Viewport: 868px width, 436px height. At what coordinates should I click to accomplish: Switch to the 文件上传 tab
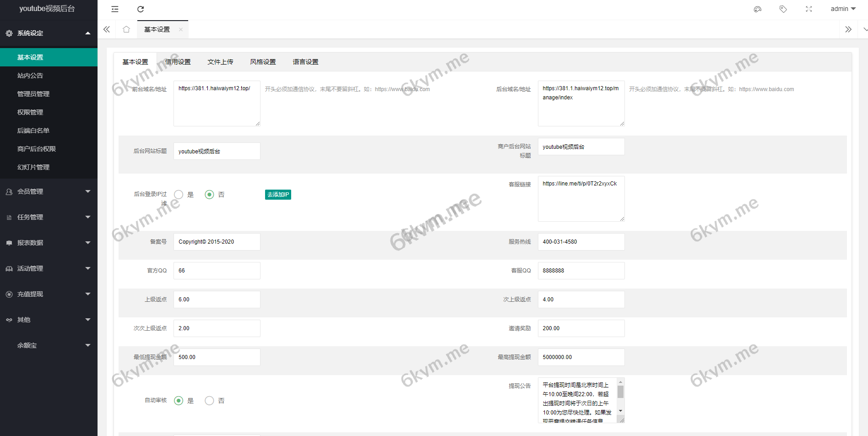[x=220, y=62]
